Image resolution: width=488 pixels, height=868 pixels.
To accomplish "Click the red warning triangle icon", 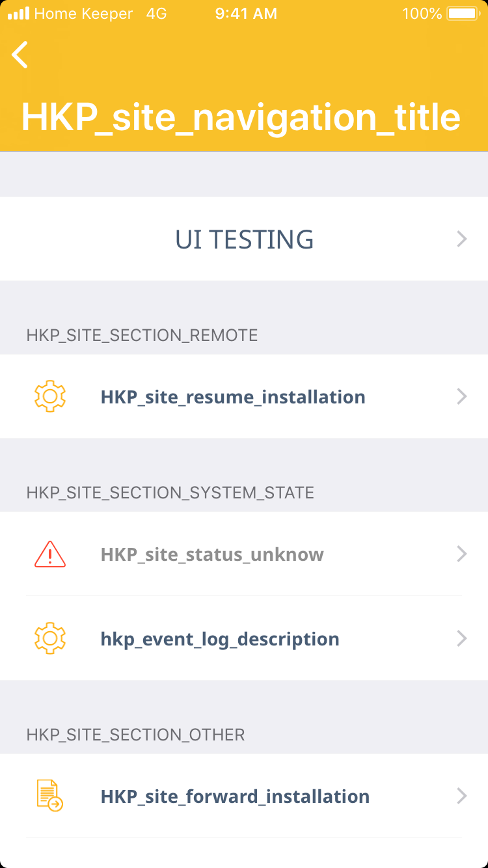I will pyautogui.click(x=50, y=554).
